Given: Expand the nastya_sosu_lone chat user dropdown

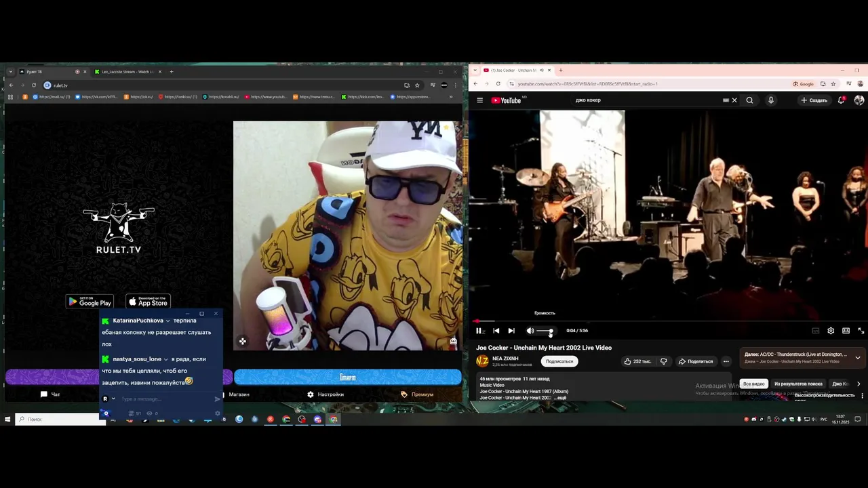Looking at the screenshot, I should point(165,359).
